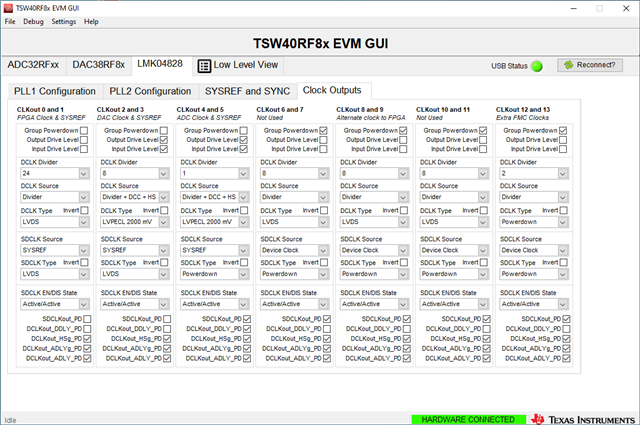The image size is (640, 425).
Task: Open DCLK Divider dropdown for CLKout 12 and 13
Action: point(534,174)
